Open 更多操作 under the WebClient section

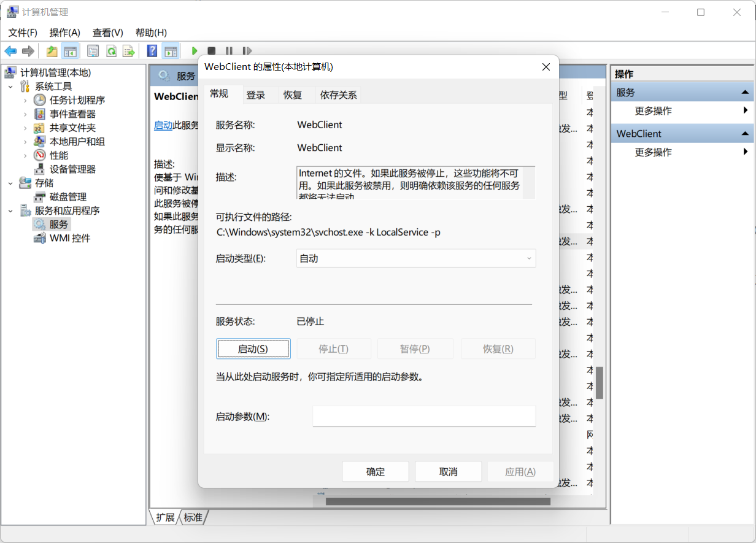653,152
